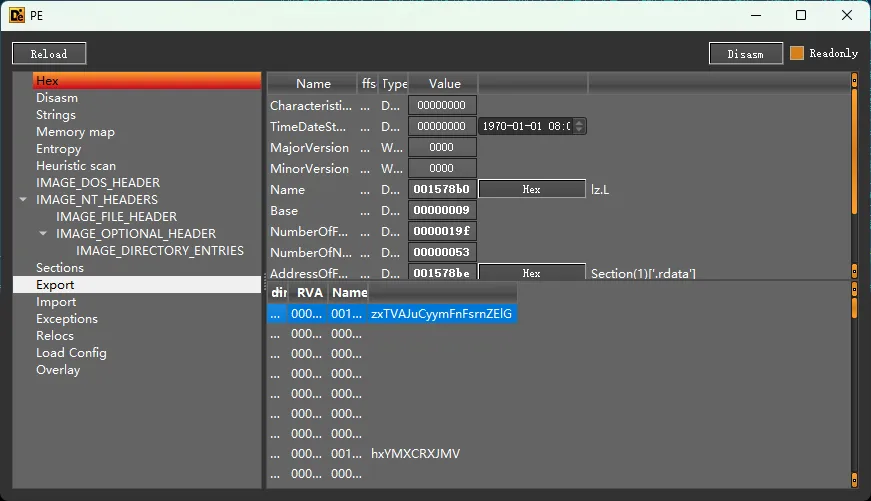Select IMAGE_OPTIONAL_HEADER tree item
This screenshot has width=871, height=501.
tap(136, 234)
